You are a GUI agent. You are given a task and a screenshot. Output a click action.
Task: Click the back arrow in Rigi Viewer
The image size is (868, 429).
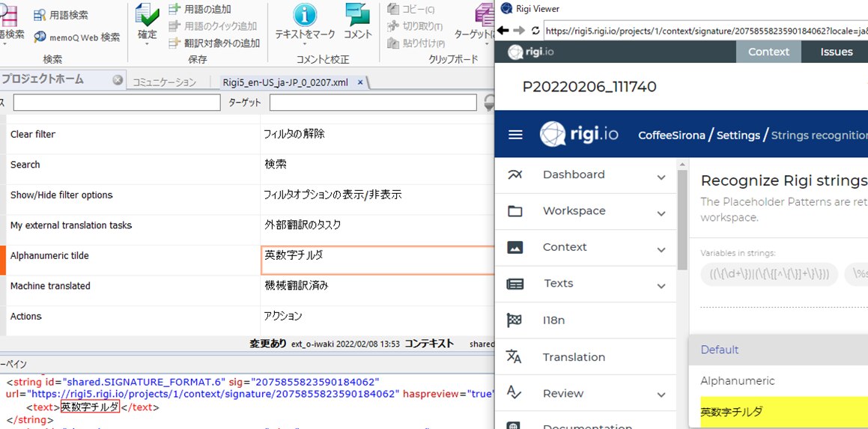click(503, 31)
